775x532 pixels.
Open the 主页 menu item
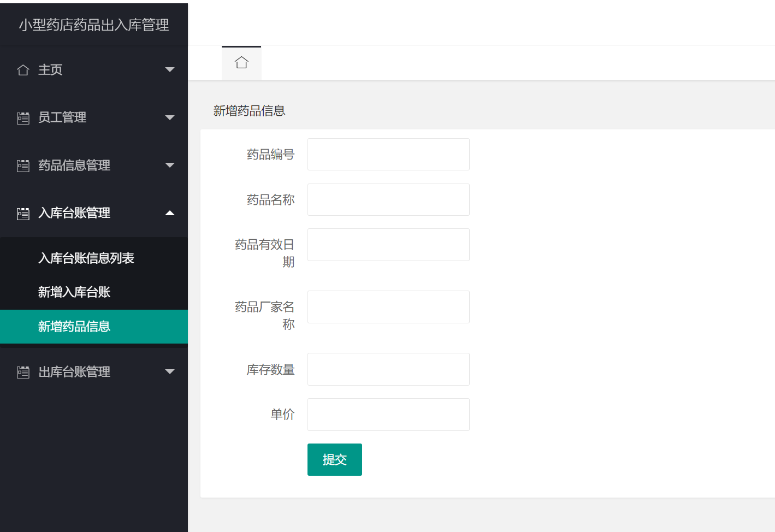(x=94, y=69)
